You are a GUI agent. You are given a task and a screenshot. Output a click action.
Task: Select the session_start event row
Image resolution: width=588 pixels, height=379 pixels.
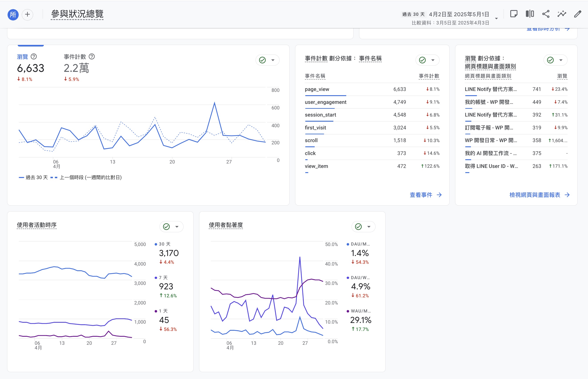tap(372, 115)
